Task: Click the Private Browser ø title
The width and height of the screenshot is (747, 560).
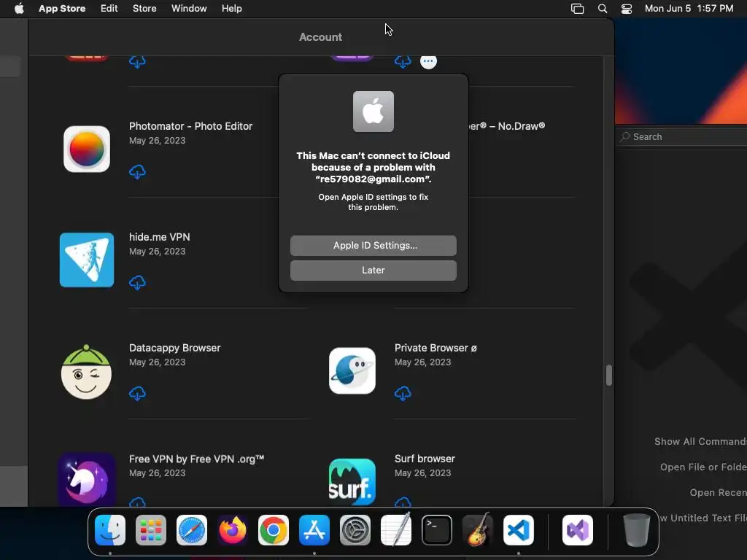Action: [436, 348]
